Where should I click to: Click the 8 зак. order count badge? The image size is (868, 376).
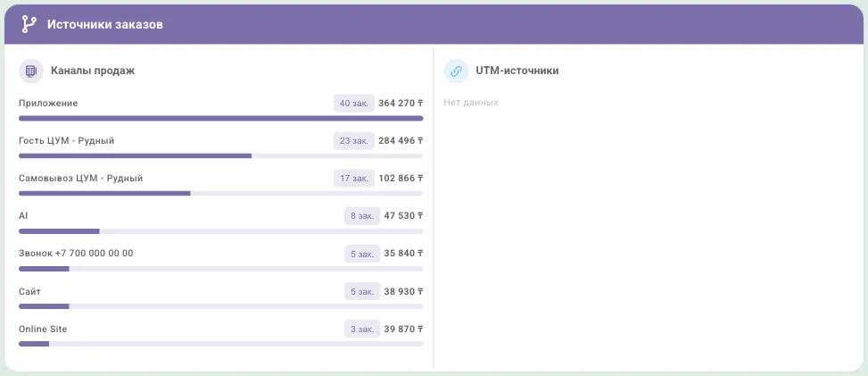tap(362, 216)
